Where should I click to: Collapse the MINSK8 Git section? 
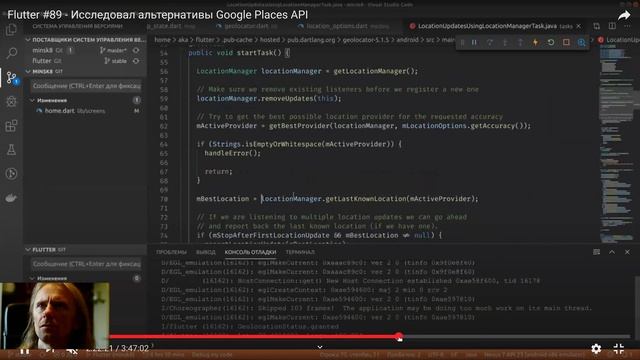coord(28,71)
